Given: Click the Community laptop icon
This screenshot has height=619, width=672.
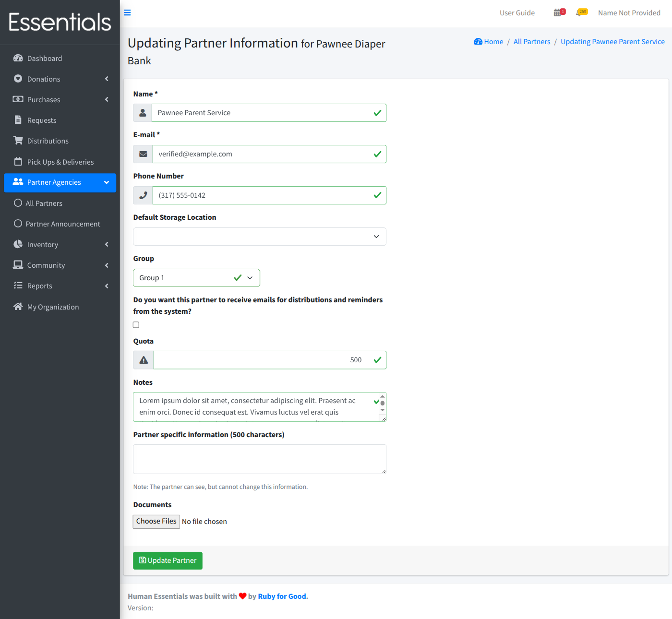Looking at the screenshot, I should (x=18, y=265).
